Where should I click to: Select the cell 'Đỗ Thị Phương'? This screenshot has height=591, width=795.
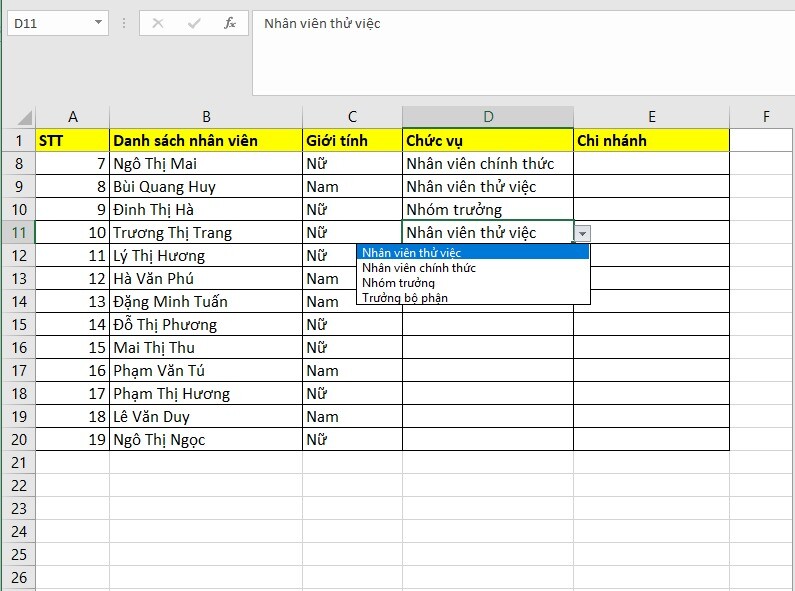coord(206,324)
